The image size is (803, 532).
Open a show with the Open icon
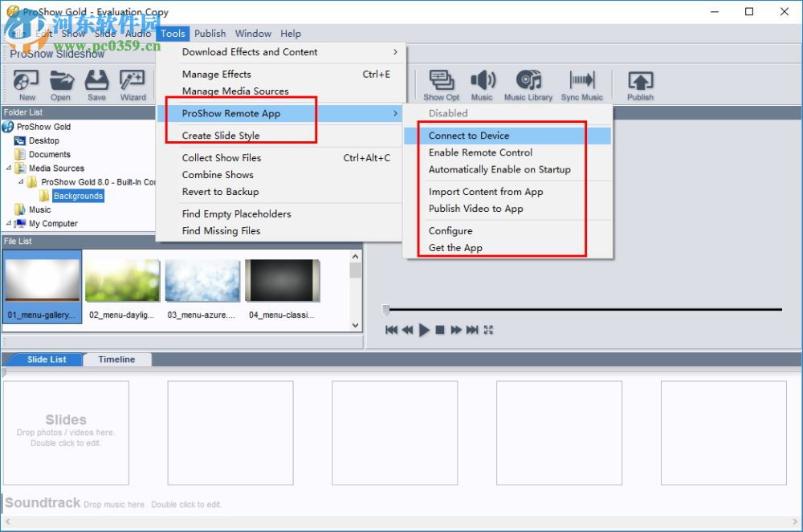(x=61, y=82)
